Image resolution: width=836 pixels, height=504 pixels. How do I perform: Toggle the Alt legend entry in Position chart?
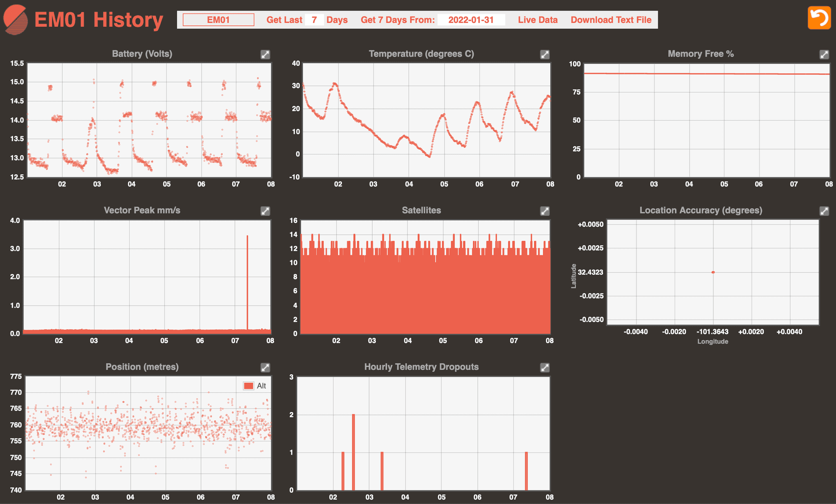255,386
